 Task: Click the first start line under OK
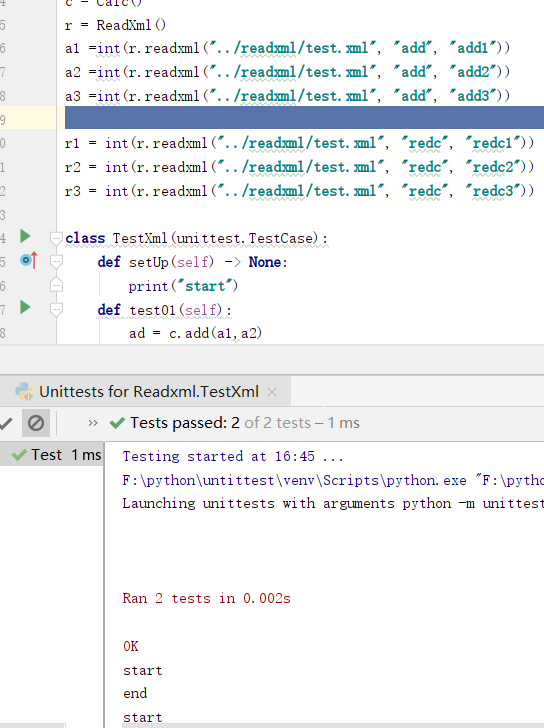coord(142,670)
